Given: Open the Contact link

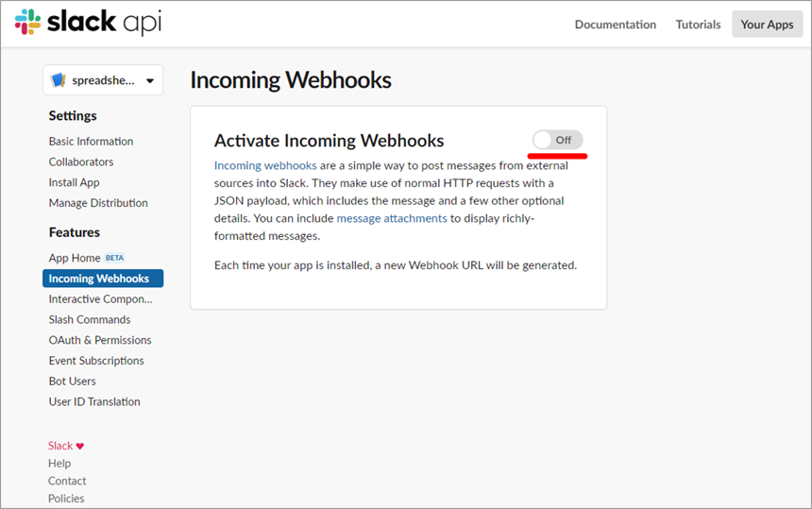Looking at the screenshot, I should (67, 481).
